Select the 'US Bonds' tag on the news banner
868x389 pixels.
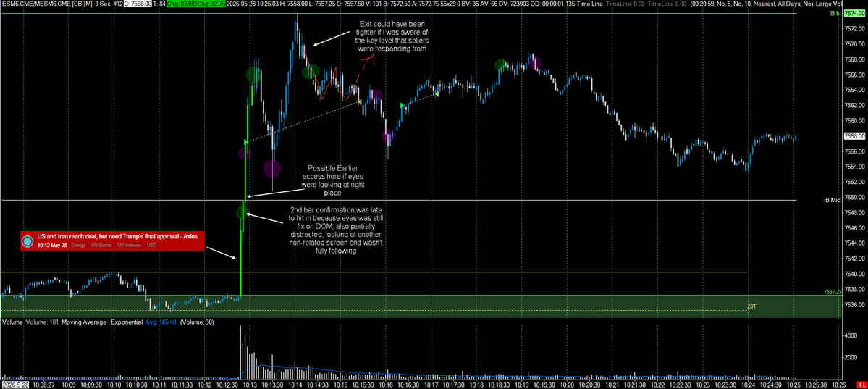click(x=101, y=245)
